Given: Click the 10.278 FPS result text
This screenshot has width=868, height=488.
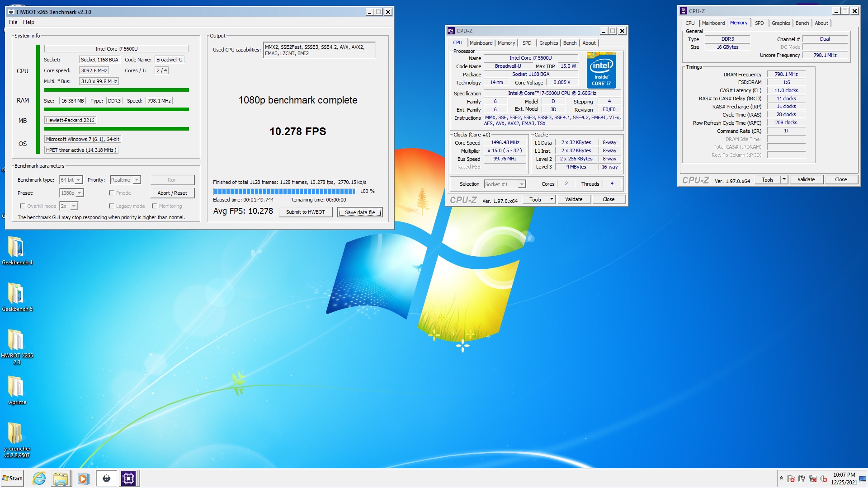Looking at the screenshot, I should click(x=298, y=131).
